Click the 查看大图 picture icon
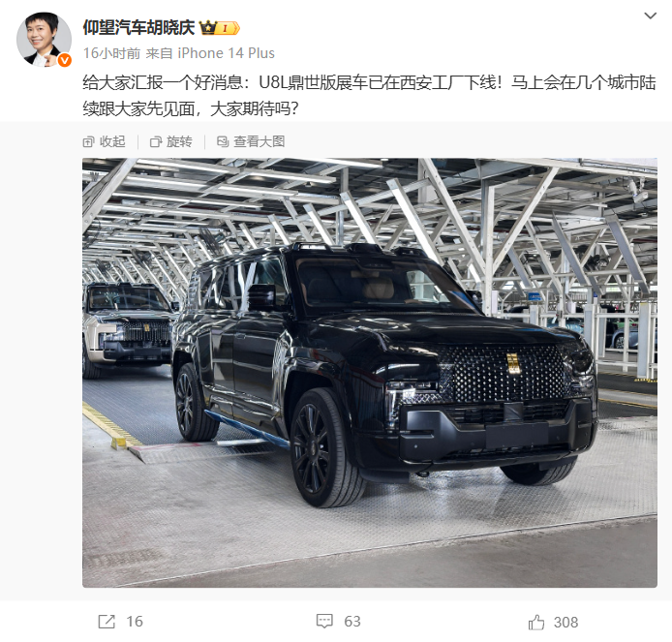Screen dimensions: 672x642 coord(223,141)
